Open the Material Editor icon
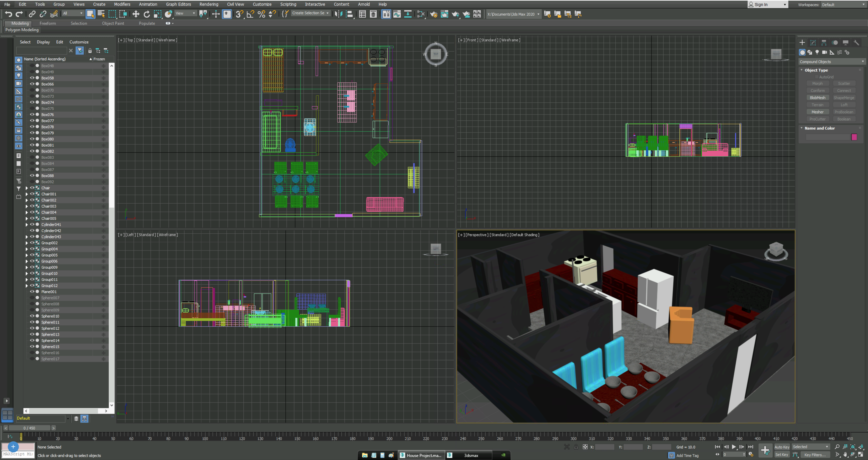This screenshot has width=868, height=460. [x=420, y=14]
